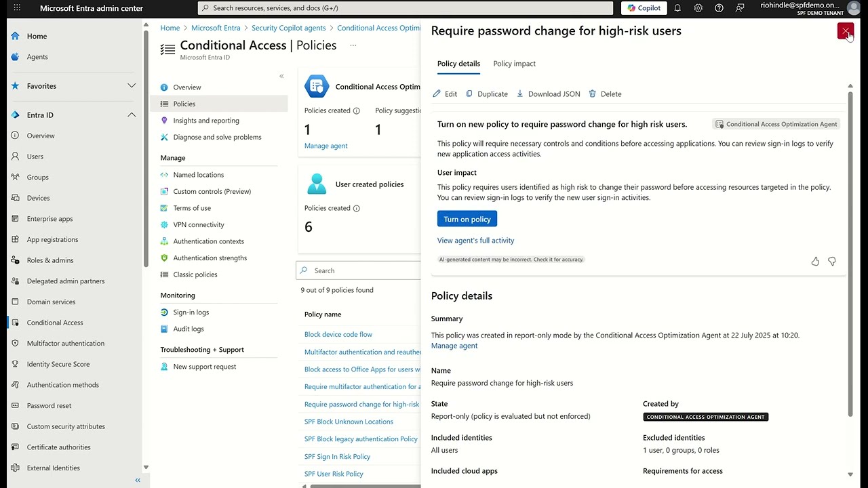Open Delegated admin partners
868x488 pixels.
point(66,281)
